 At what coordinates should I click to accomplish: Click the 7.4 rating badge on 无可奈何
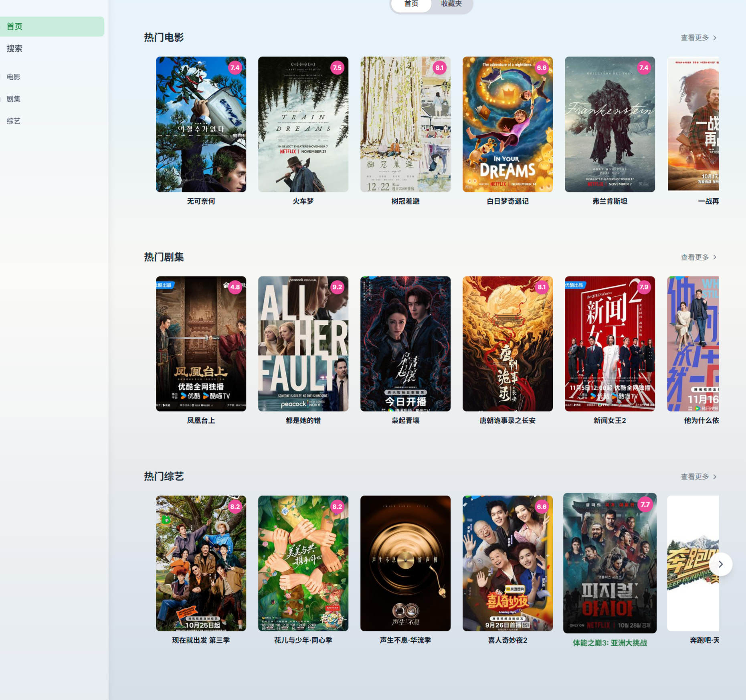click(x=235, y=68)
